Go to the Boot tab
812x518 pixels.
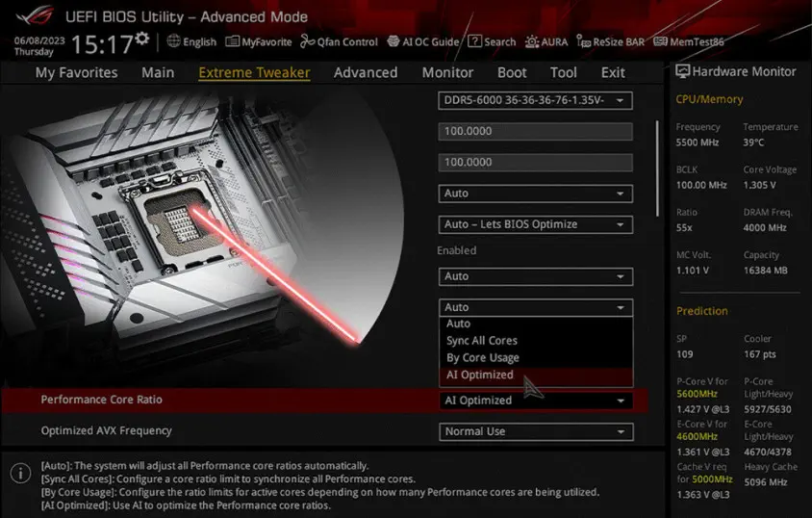click(512, 72)
